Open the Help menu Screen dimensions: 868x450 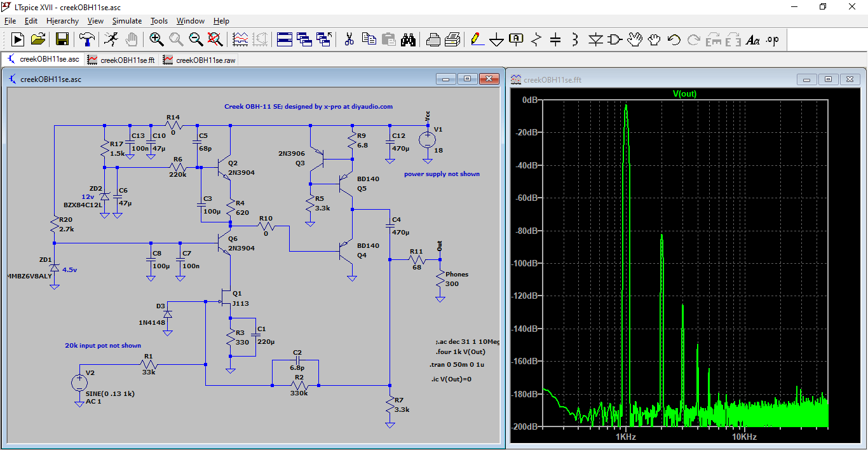[x=221, y=21]
